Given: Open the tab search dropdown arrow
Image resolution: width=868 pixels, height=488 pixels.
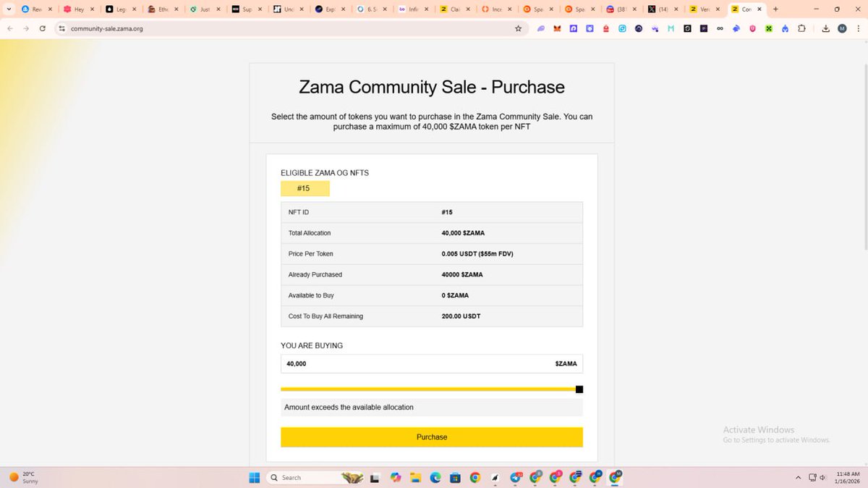Looking at the screenshot, I should point(8,9).
